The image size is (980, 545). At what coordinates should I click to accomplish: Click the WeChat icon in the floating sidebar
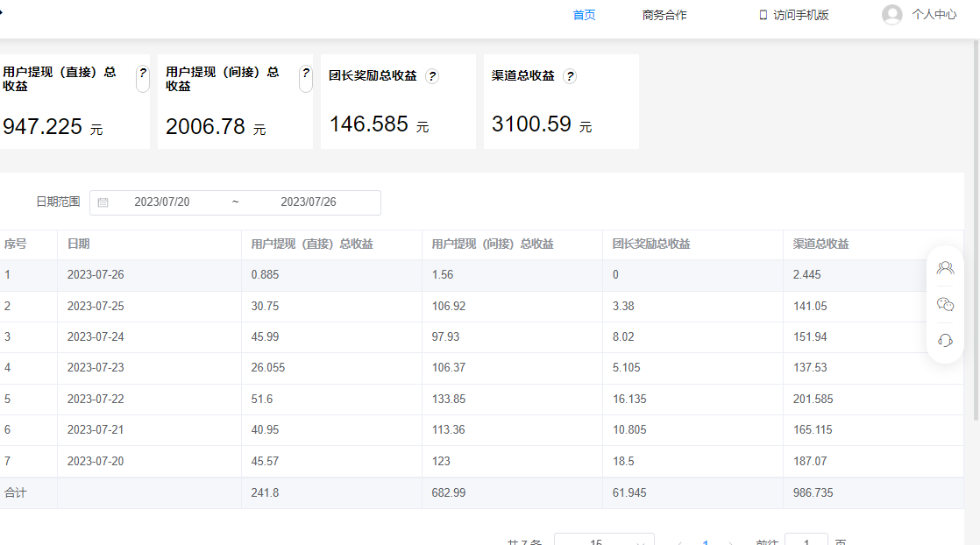pos(945,305)
